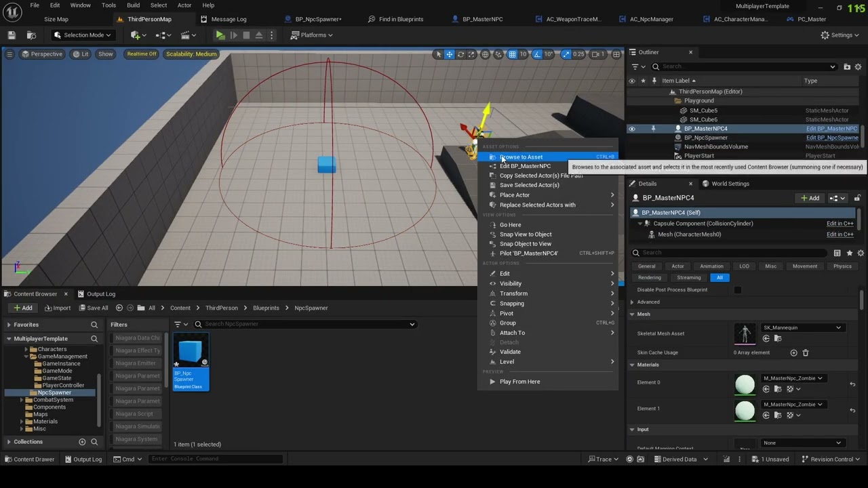Open viewport layout options icon
Screen dimensions: 868x488
point(615,54)
